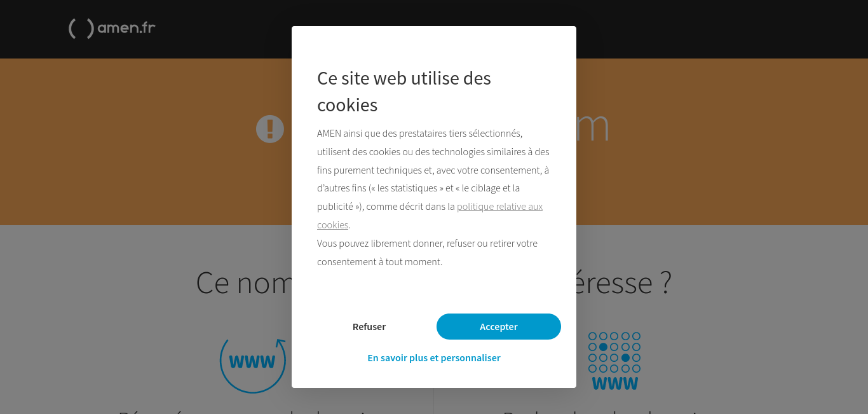Click the cut-off text beneath circular WWW icon
Viewport: 868px width, 414px height.
point(252,411)
